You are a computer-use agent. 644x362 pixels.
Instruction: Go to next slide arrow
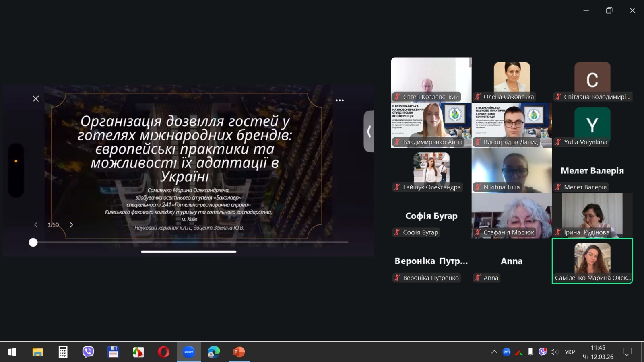coord(72,225)
